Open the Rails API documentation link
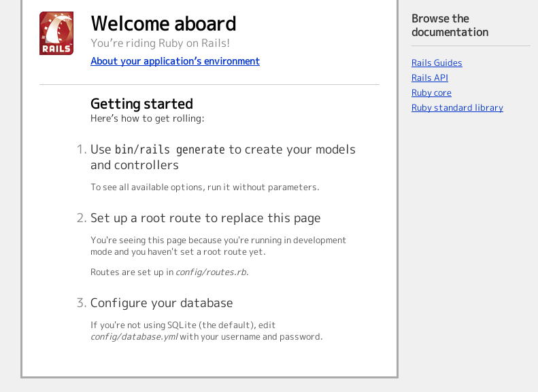Image resolution: width=538 pixels, height=392 pixels. coord(430,77)
